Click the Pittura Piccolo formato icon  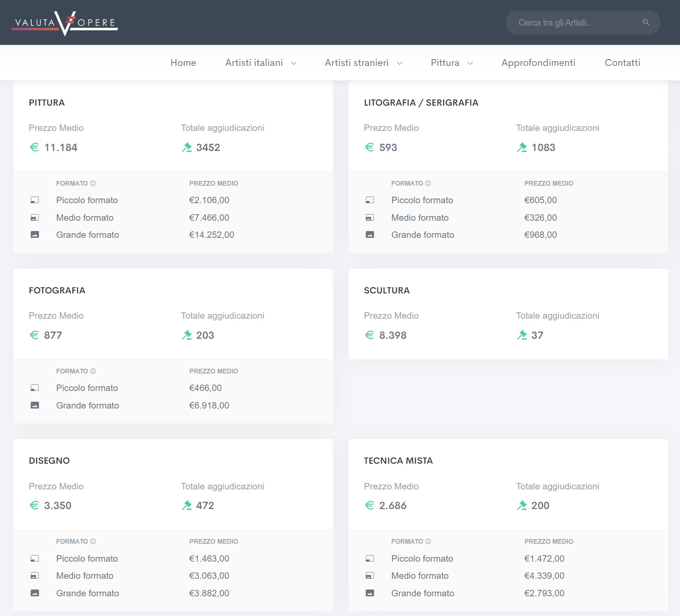coord(35,200)
